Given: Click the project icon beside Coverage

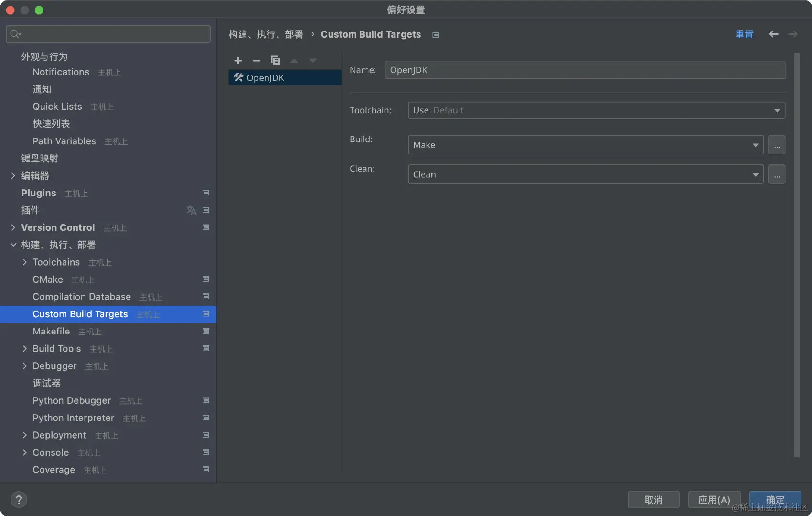Looking at the screenshot, I should click(206, 470).
